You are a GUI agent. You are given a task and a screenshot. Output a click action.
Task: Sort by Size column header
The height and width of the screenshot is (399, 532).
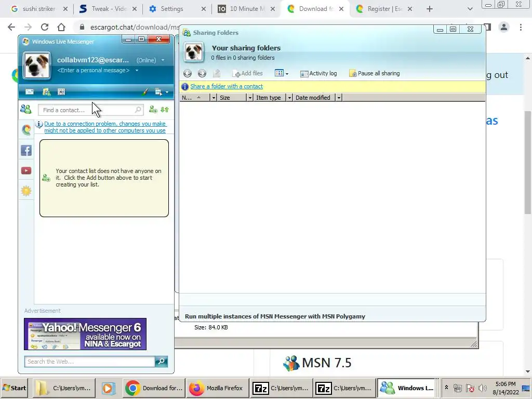232,98
